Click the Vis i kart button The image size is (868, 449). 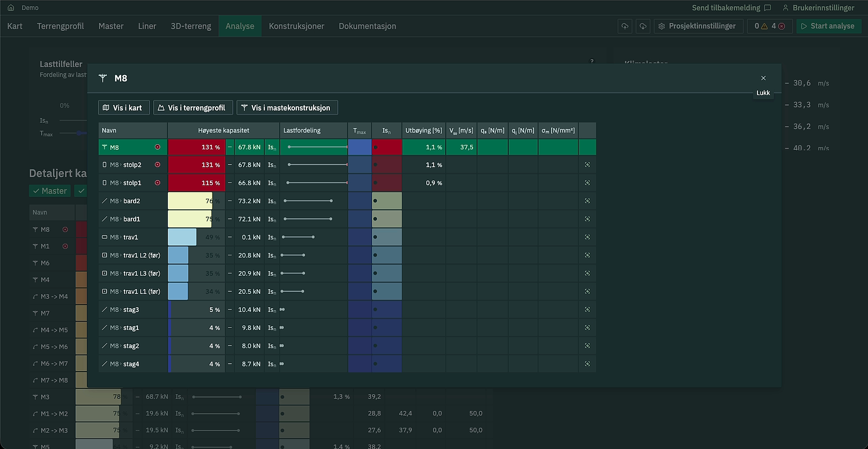click(x=124, y=108)
